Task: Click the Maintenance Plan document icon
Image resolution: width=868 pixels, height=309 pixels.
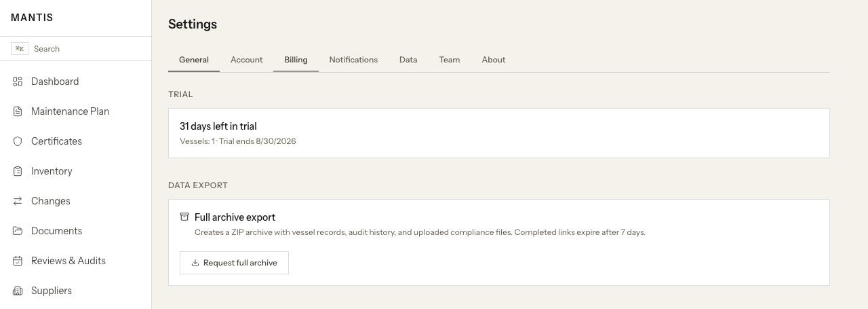Action: pos(18,111)
